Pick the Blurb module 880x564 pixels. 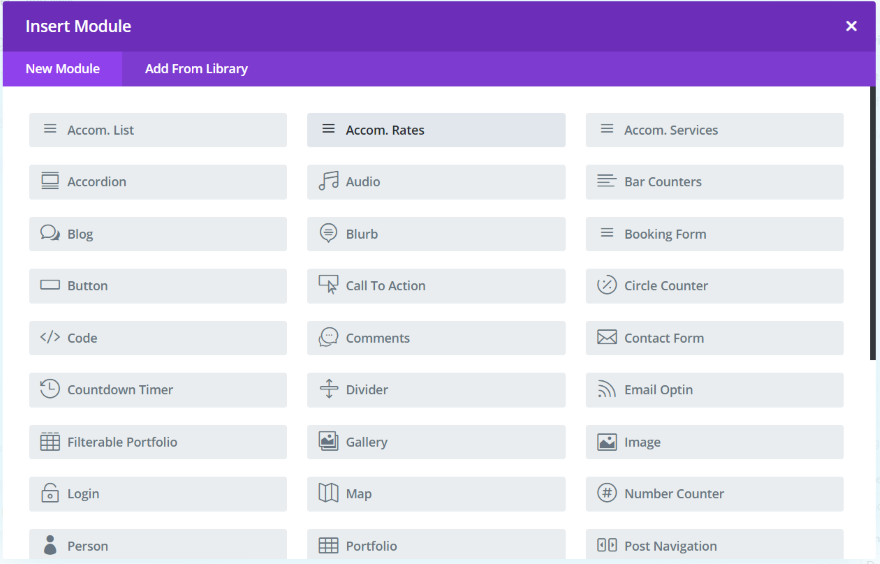(x=436, y=234)
